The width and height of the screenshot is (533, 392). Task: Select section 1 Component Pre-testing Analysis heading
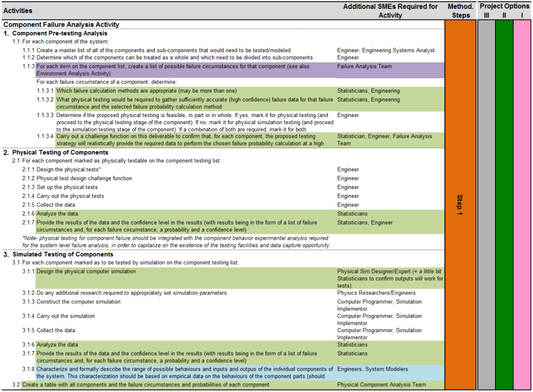[x=59, y=33]
